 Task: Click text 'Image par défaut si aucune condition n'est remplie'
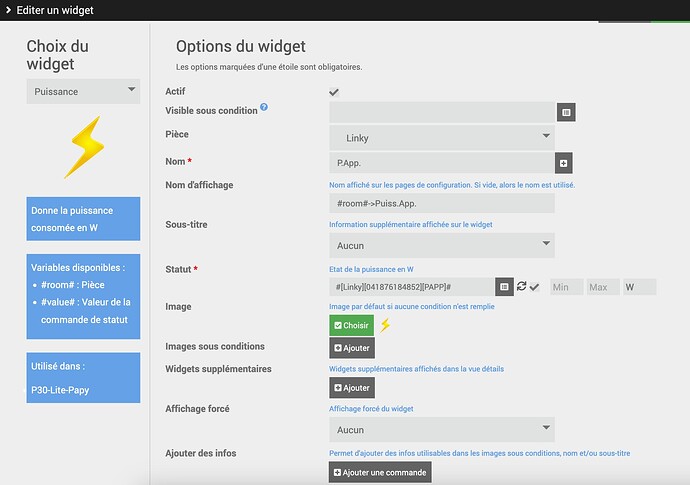coord(411,306)
